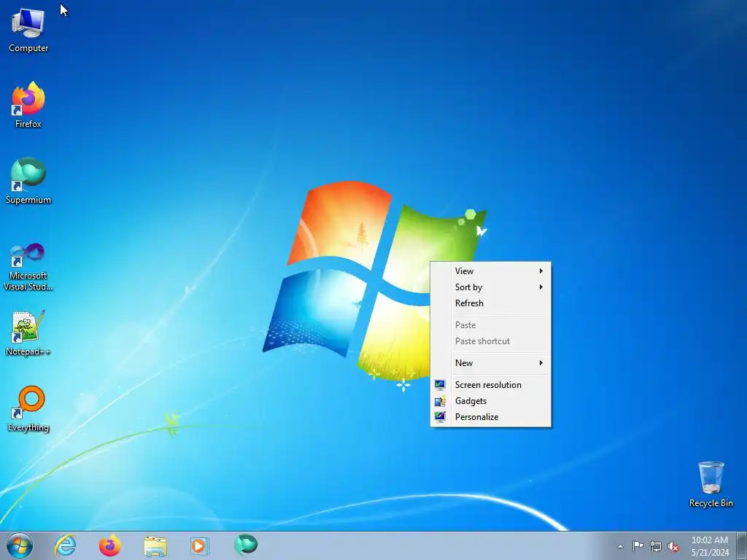Open the clock showing 10:02 AM
Image resolution: width=747 pixels, height=560 pixels.
(x=710, y=546)
